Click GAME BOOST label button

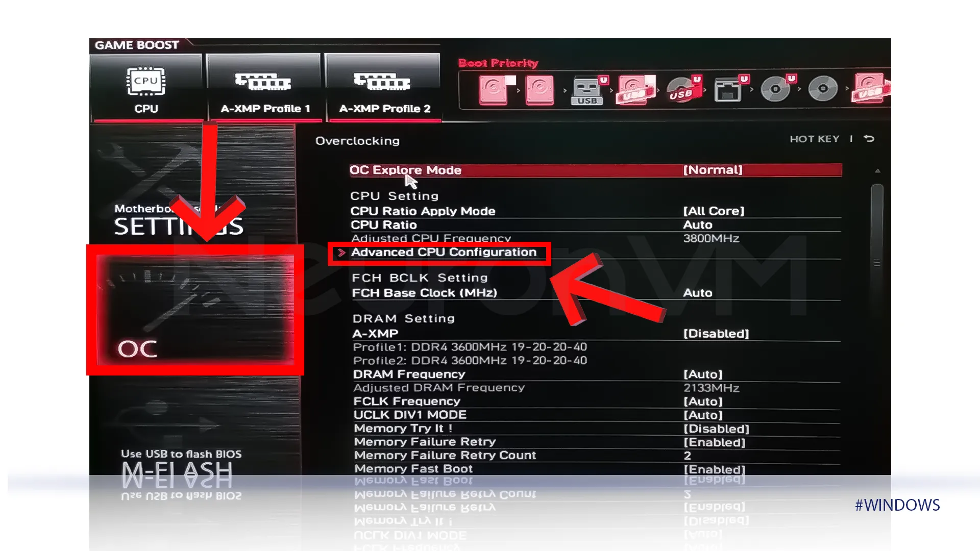point(137,44)
